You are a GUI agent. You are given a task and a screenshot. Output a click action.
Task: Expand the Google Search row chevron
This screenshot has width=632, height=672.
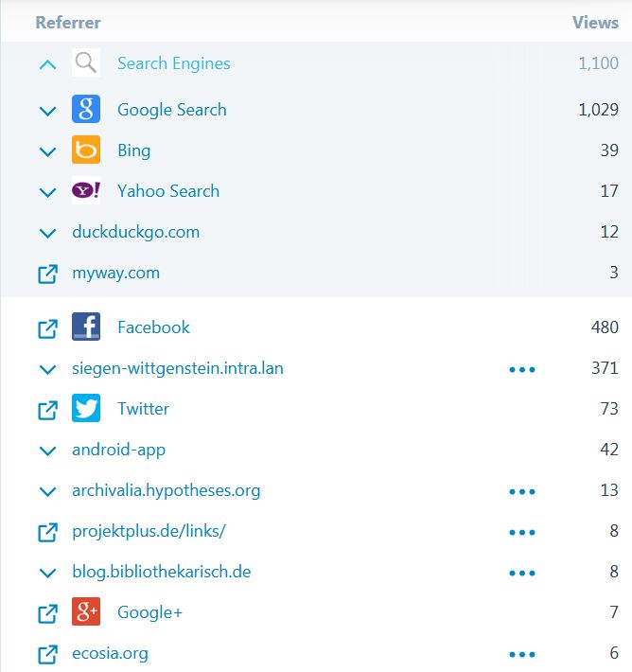coord(47,112)
